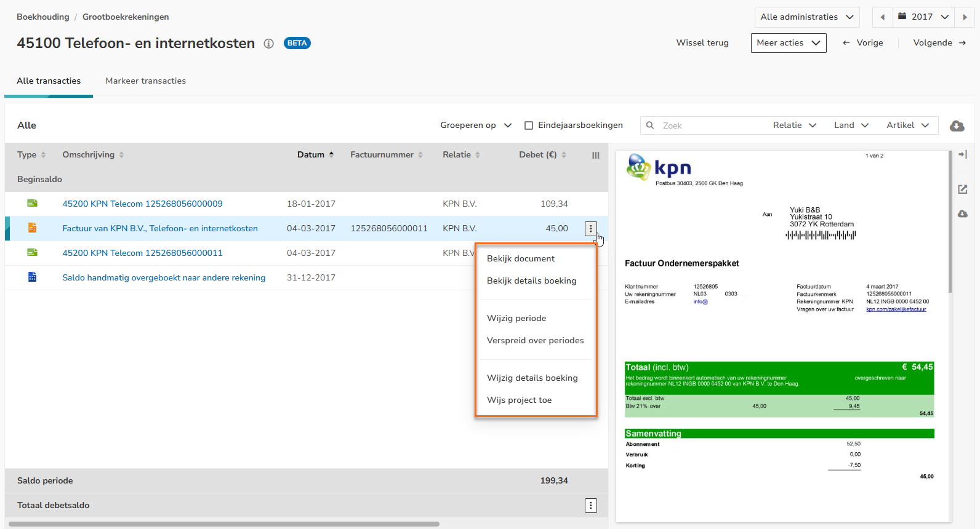Image resolution: width=980 pixels, height=529 pixels.
Task: Choose Bekijk details boeking from the menu
Action: 532,281
